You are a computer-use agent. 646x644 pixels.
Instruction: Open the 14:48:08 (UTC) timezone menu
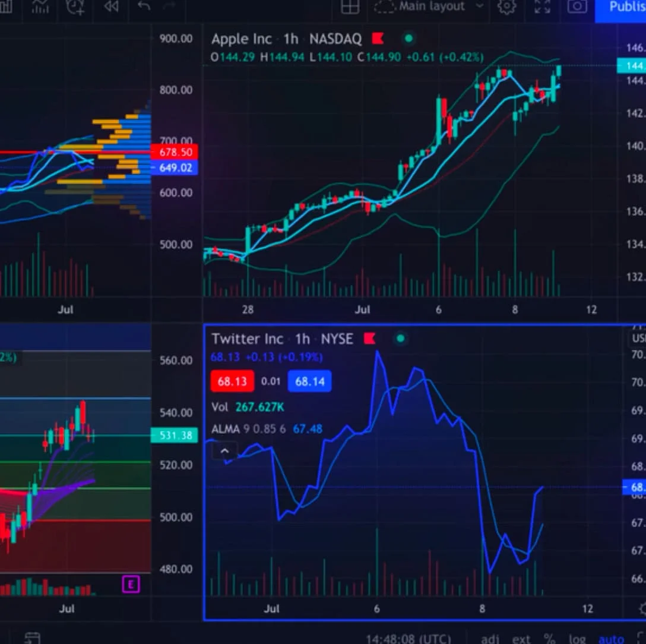click(x=408, y=639)
